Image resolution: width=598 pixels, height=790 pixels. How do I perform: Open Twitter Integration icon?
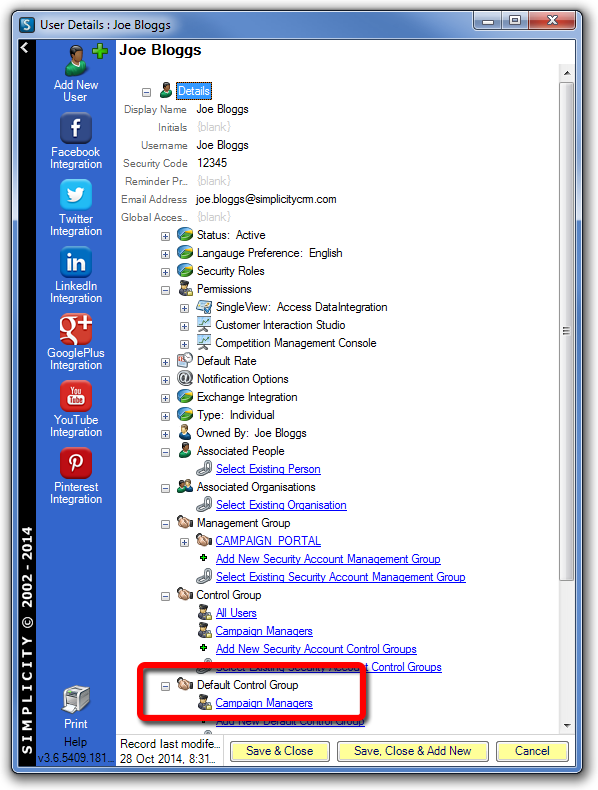76,194
